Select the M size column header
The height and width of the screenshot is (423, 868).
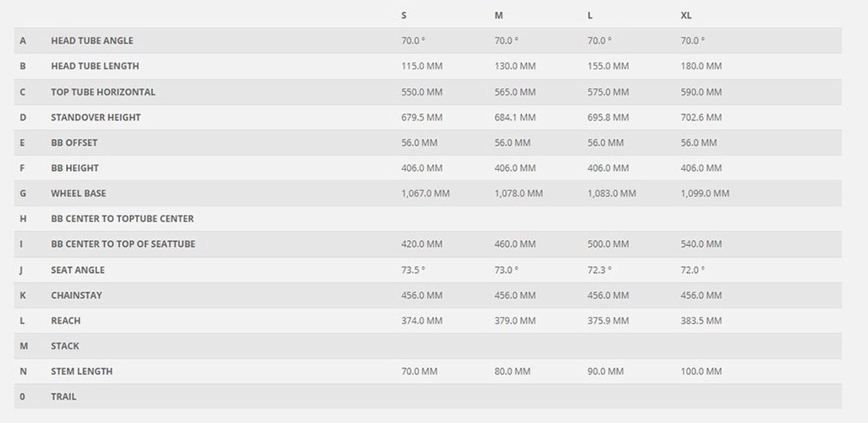click(x=498, y=15)
